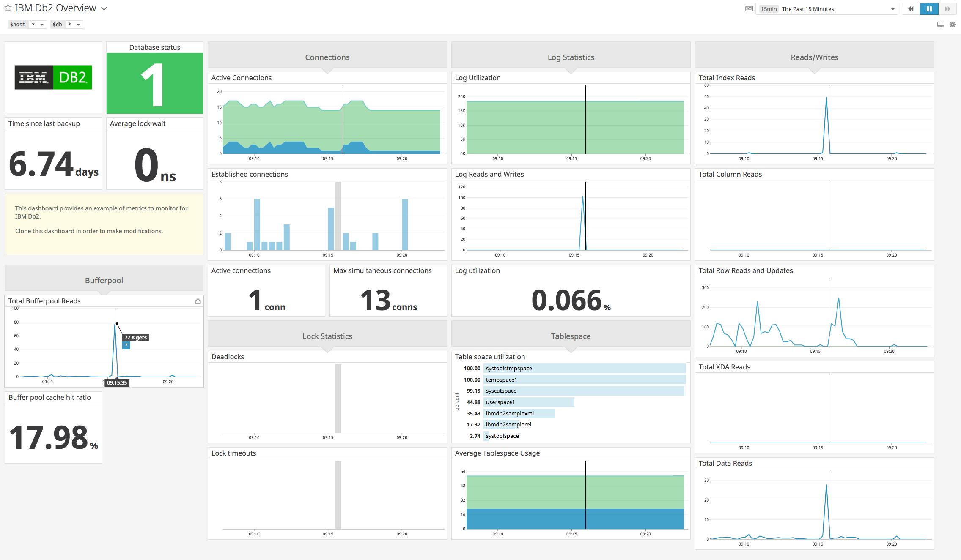Favorite the IBM Db2 Overview dashboard star
The width and height of the screenshot is (961, 560).
pyautogui.click(x=8, y=8)
